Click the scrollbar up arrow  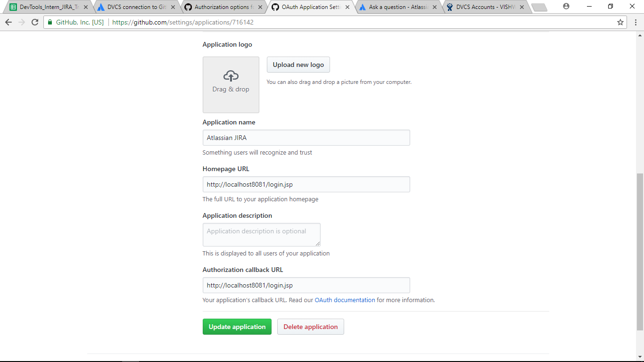[x=640, y=35]
